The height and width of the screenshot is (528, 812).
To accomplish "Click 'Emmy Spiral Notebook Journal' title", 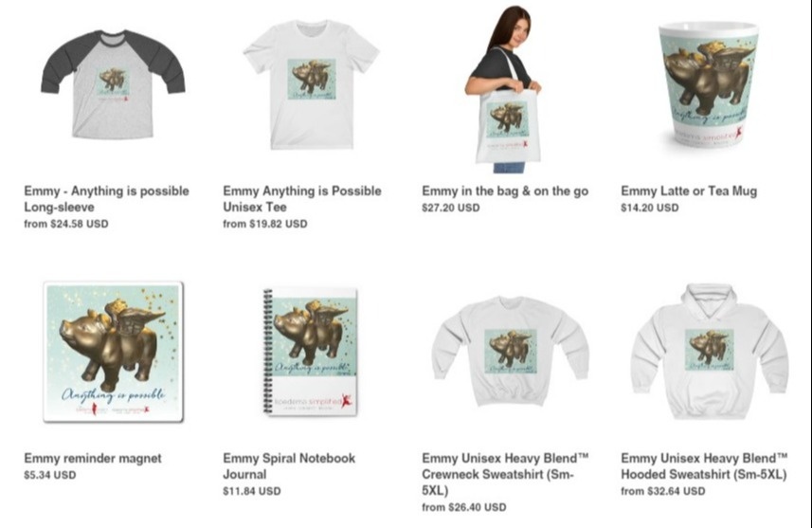I will [289, 466].
